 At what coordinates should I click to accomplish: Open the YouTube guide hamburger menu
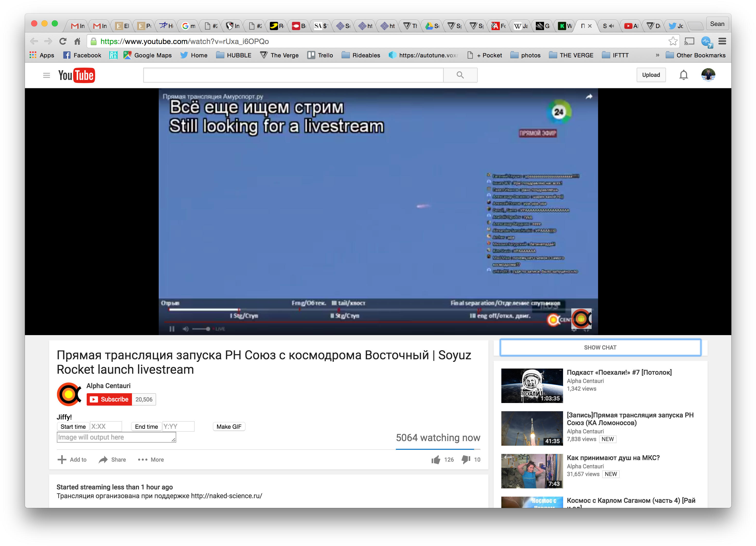[46, 75]
